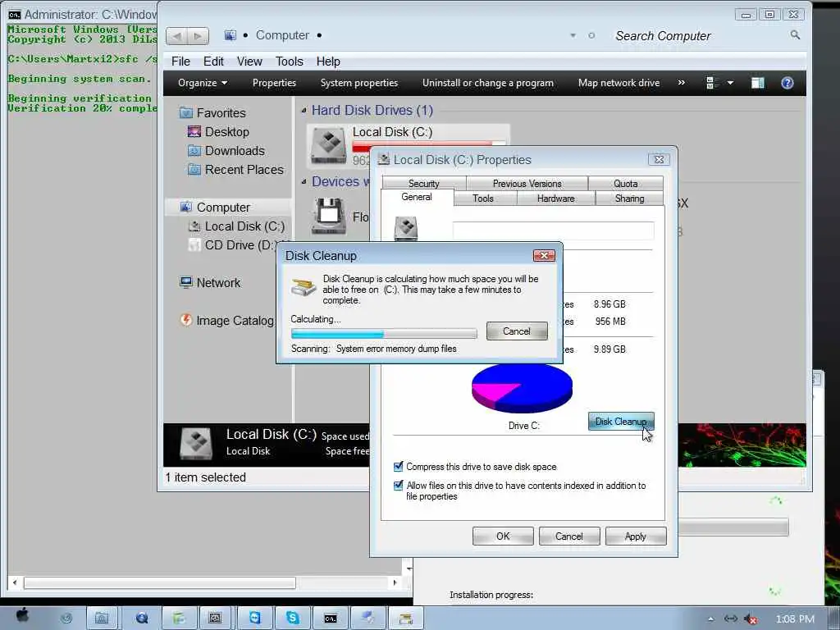Switch to the Hardware tab
This screenshot has width=840, height=630.
click(x=555, y=199)
